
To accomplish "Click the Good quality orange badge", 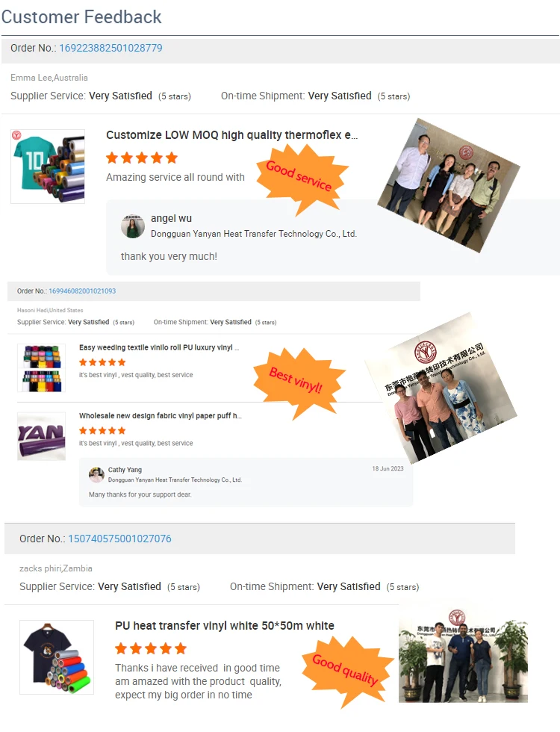I will click(346, 671).
